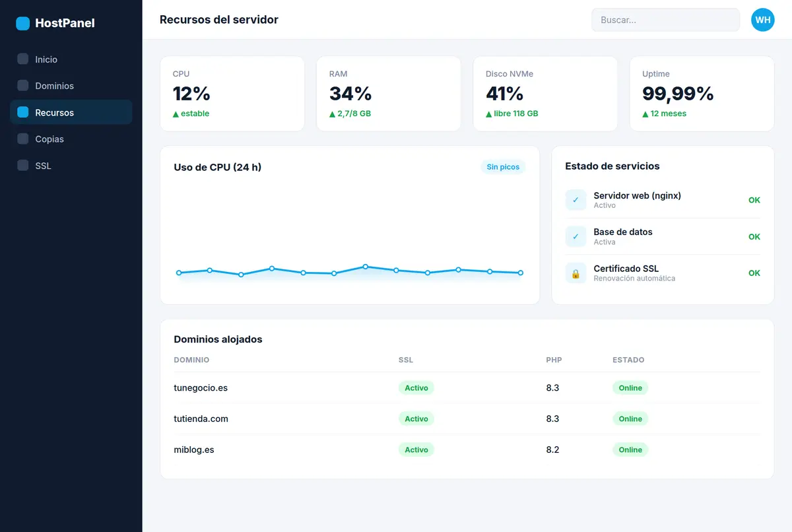
Task: Click the SSL sidebar icon
Action: click(x=23, y=166)
